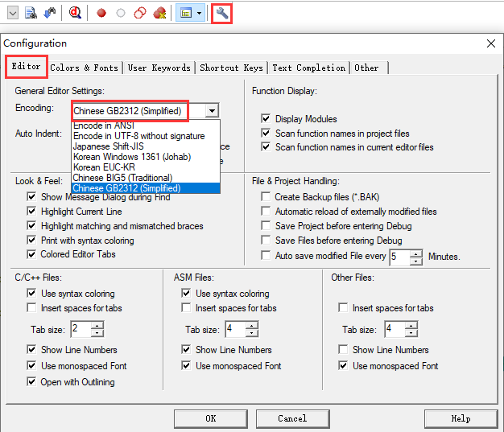The width and height of the screenshot is (504, 432).
Task: Click the Kill All Breakpoints icon
Action: 159,13
